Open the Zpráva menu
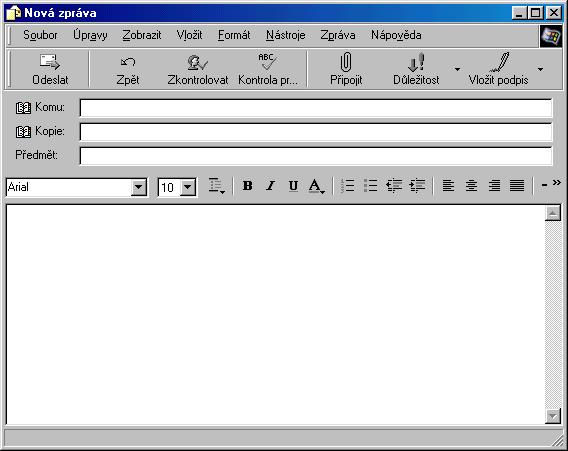Viewport: 568px width, 451px height. pyautogui.click(x=338, y=36)
